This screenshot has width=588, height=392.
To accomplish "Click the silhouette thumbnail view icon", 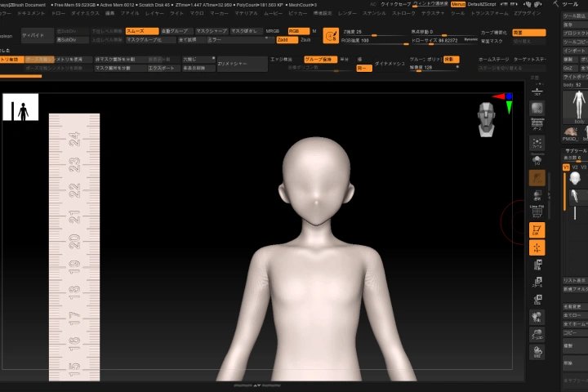I will point(20,107).
